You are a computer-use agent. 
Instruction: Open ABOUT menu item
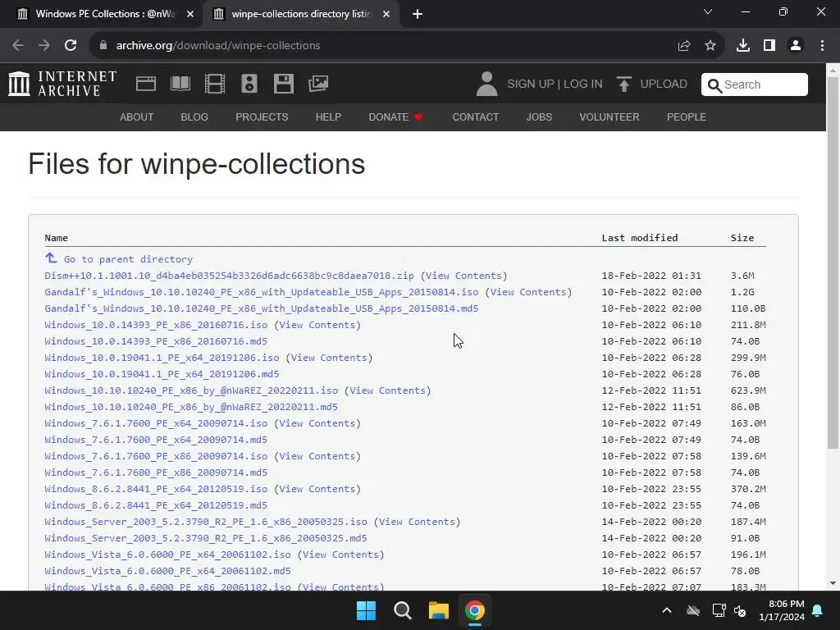coord(137,116)
